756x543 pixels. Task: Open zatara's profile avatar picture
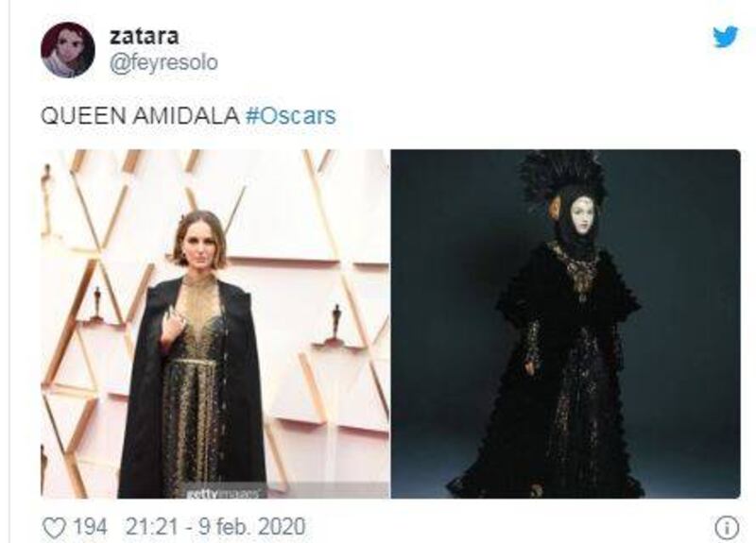point(67,50)
